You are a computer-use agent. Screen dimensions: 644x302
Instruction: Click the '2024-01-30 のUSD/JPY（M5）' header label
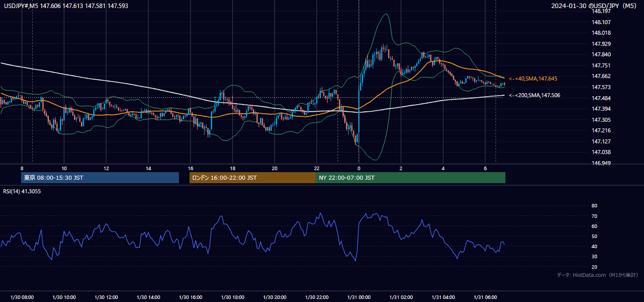coord(595,6)
